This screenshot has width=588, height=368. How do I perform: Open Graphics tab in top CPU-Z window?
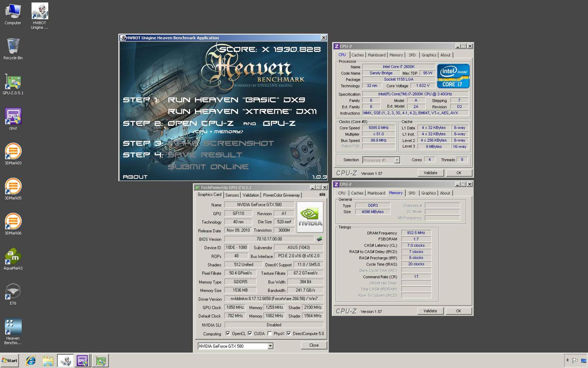pos(429,55)
